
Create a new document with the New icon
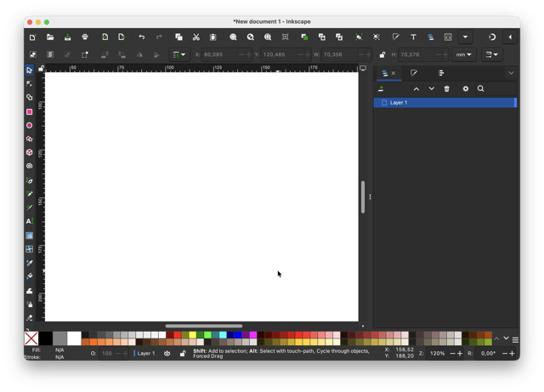(x=32, y=37)
